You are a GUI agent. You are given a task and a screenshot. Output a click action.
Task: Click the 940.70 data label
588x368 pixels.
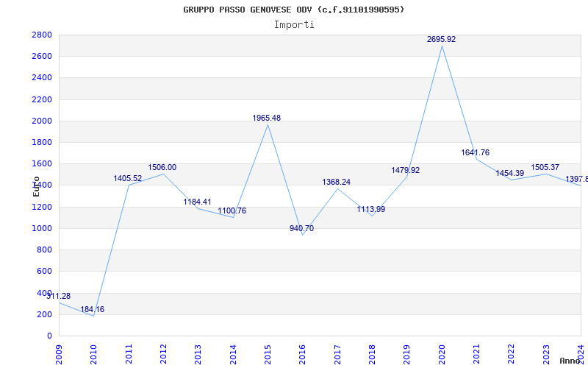pyautogui.click(x=301, y=228)
